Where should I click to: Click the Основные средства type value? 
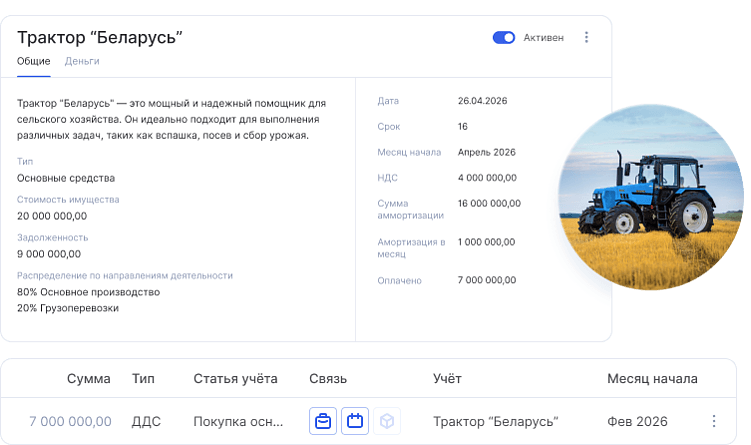[x=66, y=178]
